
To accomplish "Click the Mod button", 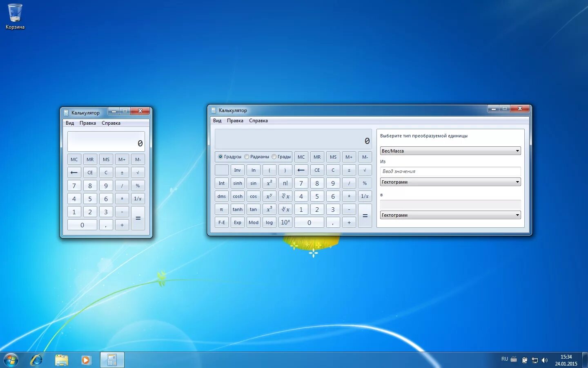I will tap(253, 222).
